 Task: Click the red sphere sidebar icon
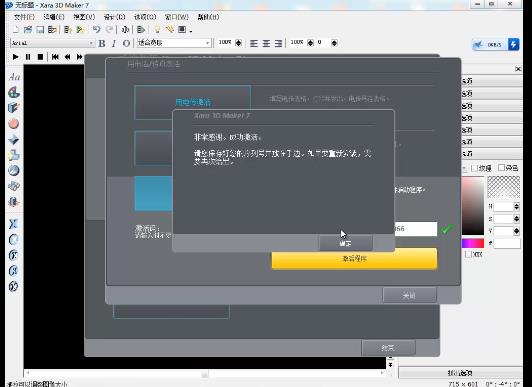coord(14,124)
